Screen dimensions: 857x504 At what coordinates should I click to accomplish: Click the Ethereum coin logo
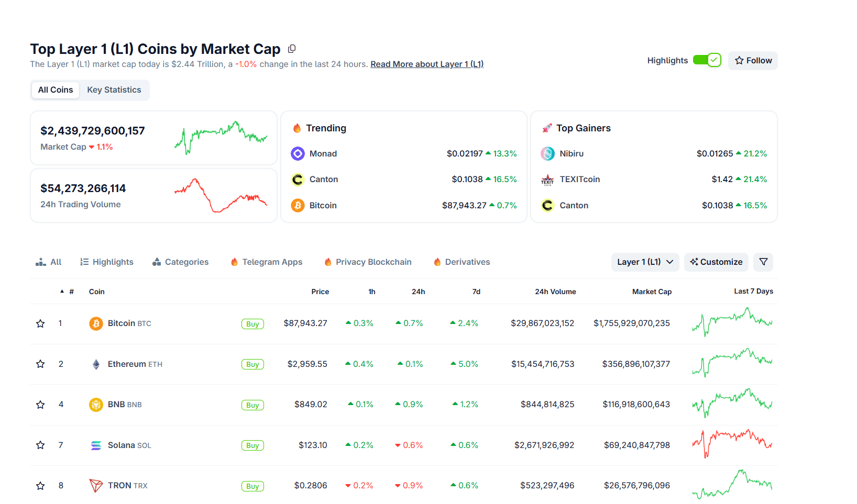[x=96, y=364]
